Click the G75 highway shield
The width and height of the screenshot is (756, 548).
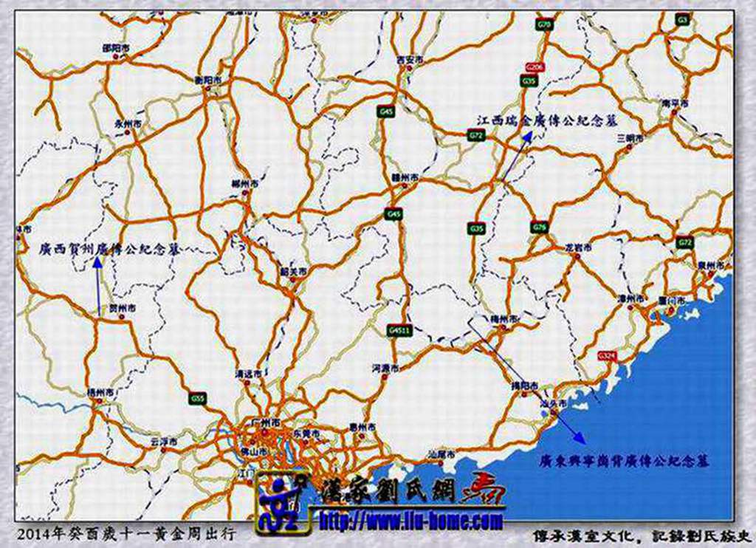[545, 24]
